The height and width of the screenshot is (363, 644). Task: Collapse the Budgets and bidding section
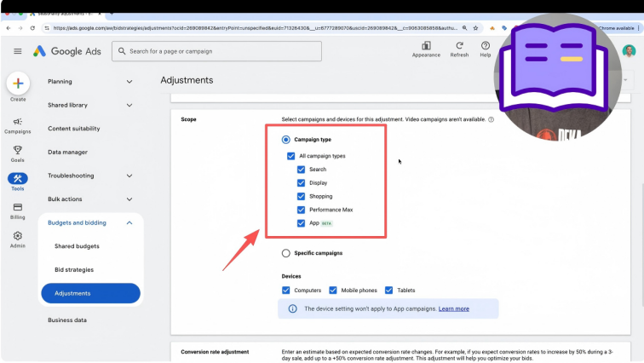pos(129,222)
